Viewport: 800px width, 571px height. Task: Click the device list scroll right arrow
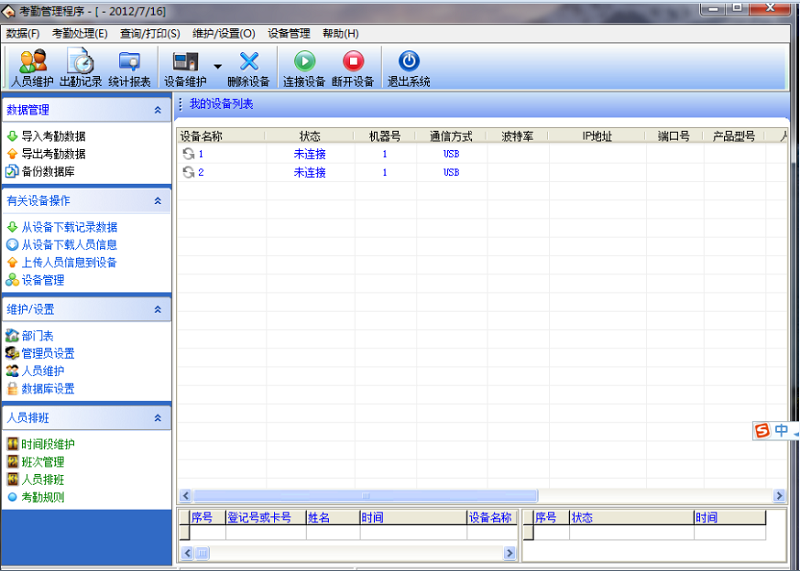click(779, 495)
